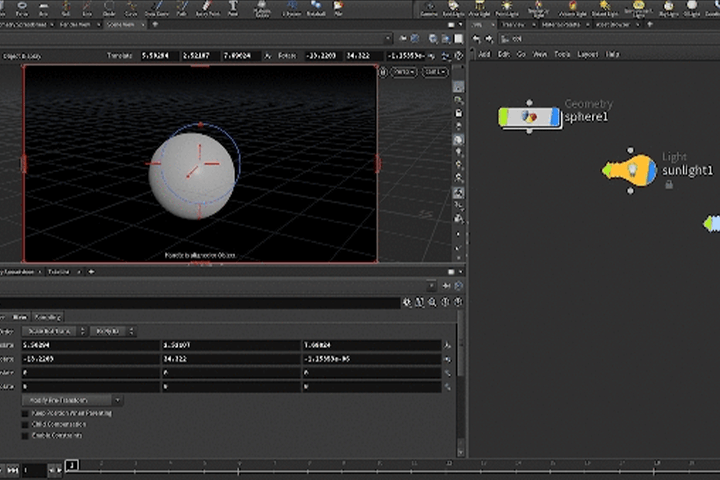
Task: Select the L-System shelf tool
Action: 291,8
